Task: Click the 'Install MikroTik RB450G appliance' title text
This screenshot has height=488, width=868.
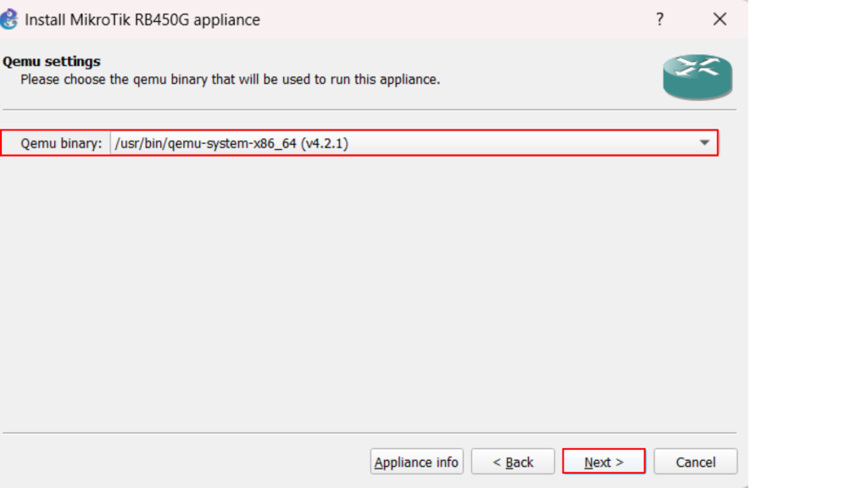Action: click(x=142, y=19)
